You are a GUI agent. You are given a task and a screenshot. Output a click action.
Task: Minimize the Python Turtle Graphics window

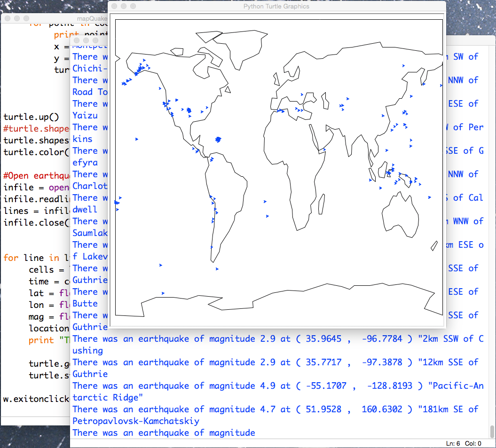(124, 6)
